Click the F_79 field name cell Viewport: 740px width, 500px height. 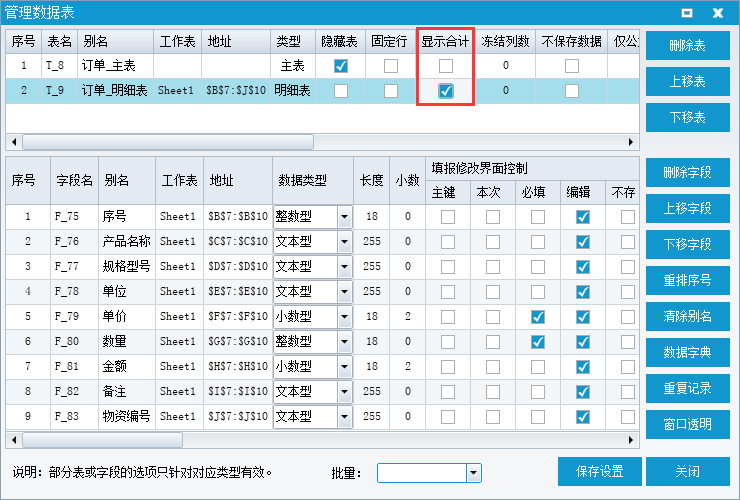point(75,317)
